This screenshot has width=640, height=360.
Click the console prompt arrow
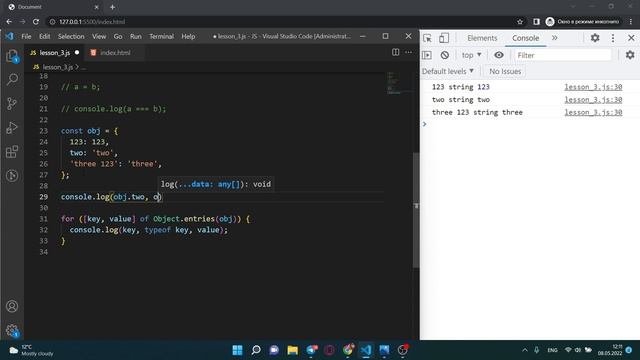(424, 124)
